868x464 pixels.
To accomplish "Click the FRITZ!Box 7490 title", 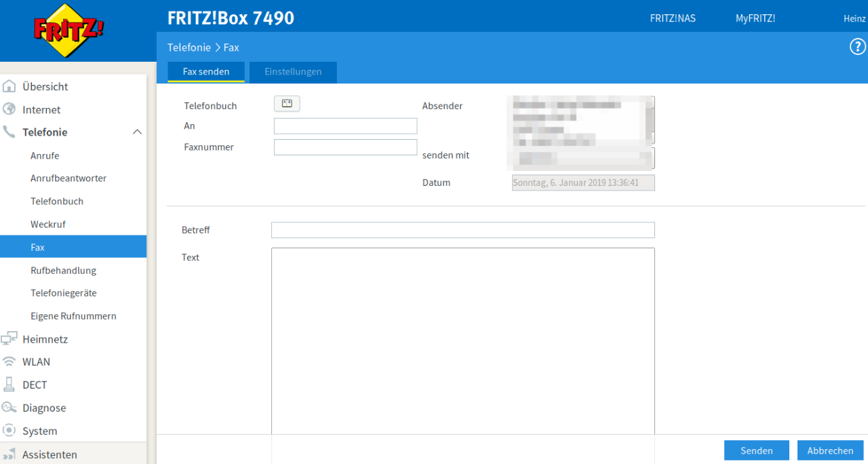I will click(x=231, y=18).
